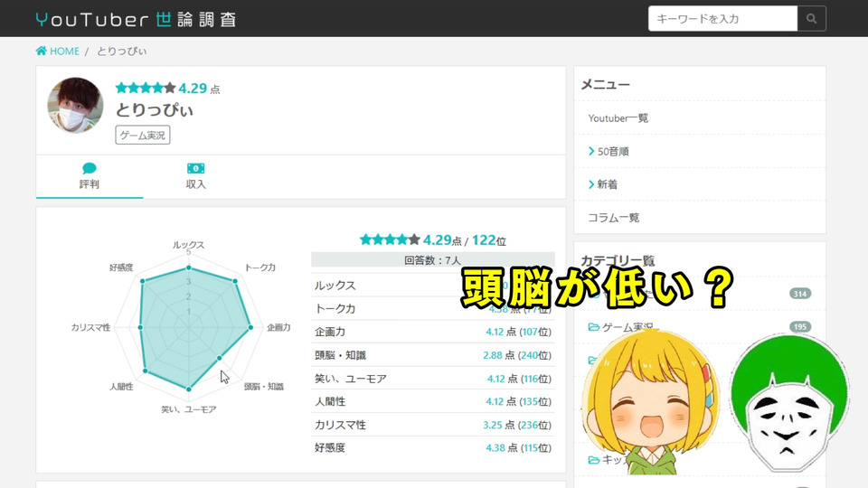
Task: Click the メニュー sidebar heading
Action: (605, 85)
